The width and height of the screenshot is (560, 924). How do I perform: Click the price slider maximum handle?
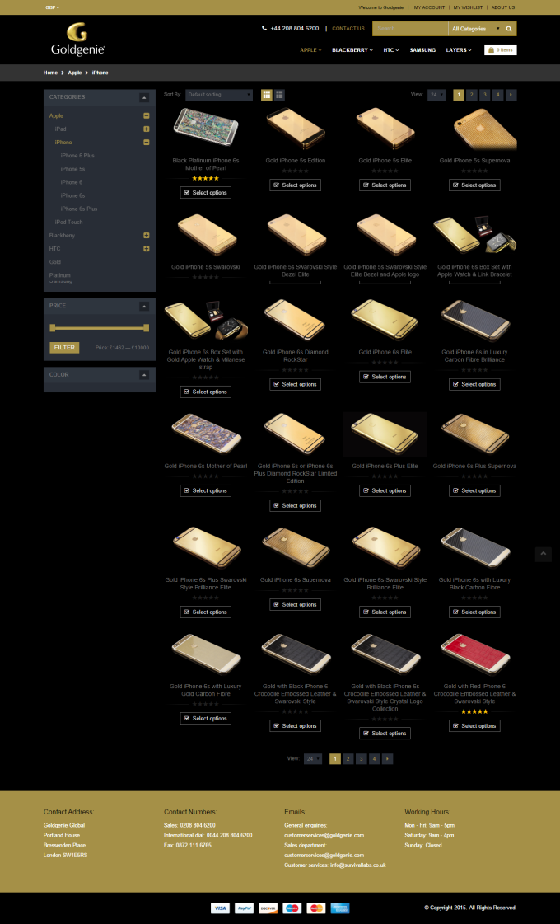[x=146, y=327]
